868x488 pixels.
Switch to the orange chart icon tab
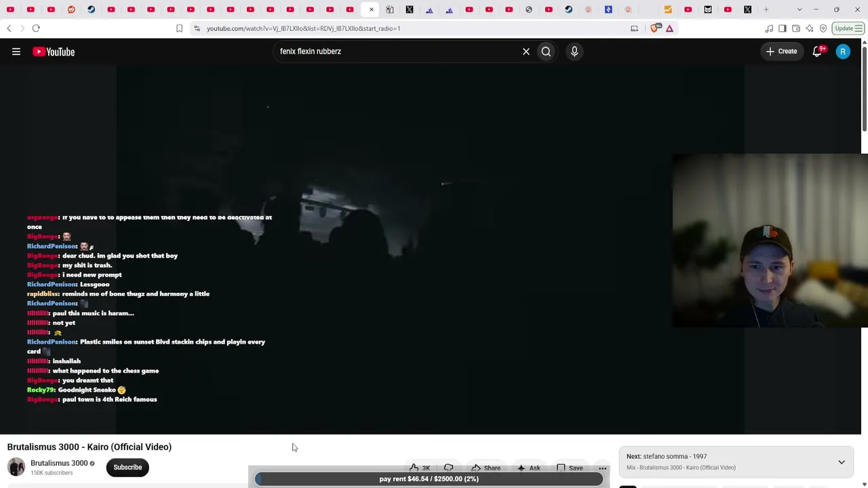coord(668,9)
